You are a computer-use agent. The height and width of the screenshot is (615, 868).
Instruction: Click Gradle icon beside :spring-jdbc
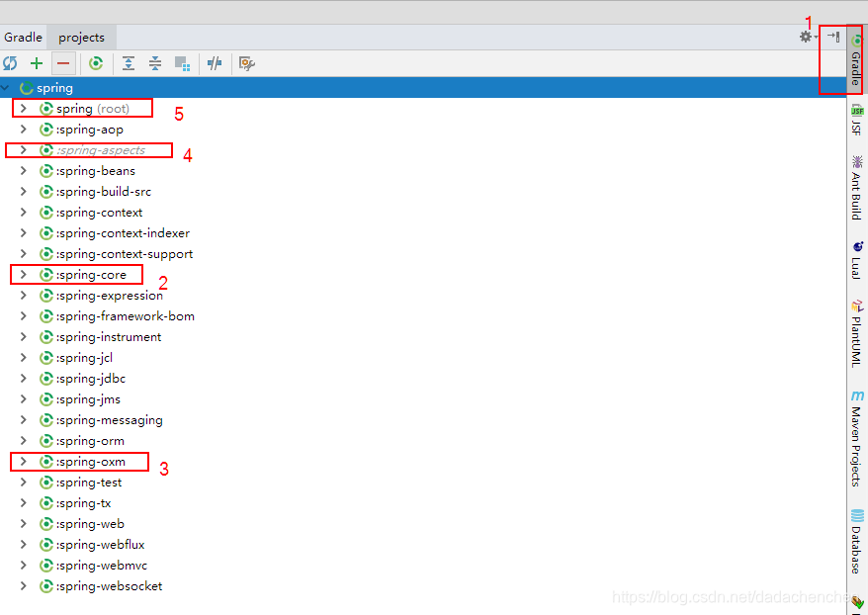click(x=46, y=379)
